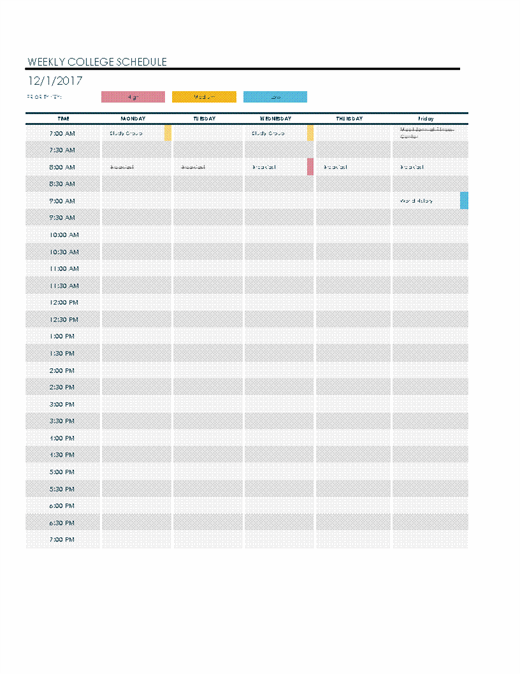This screenshot has height=675, width=520.
Task: Click Tuesday 8:00 AM Breakfast entry
Action: coord(193,167)
